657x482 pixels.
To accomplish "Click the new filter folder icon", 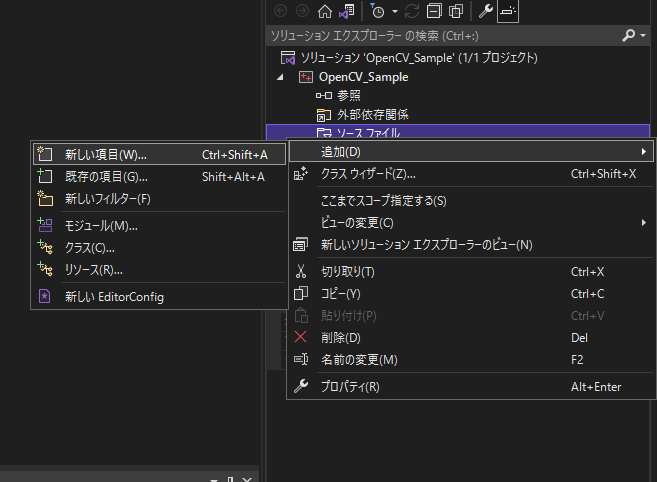I will (x=45, y=198).
